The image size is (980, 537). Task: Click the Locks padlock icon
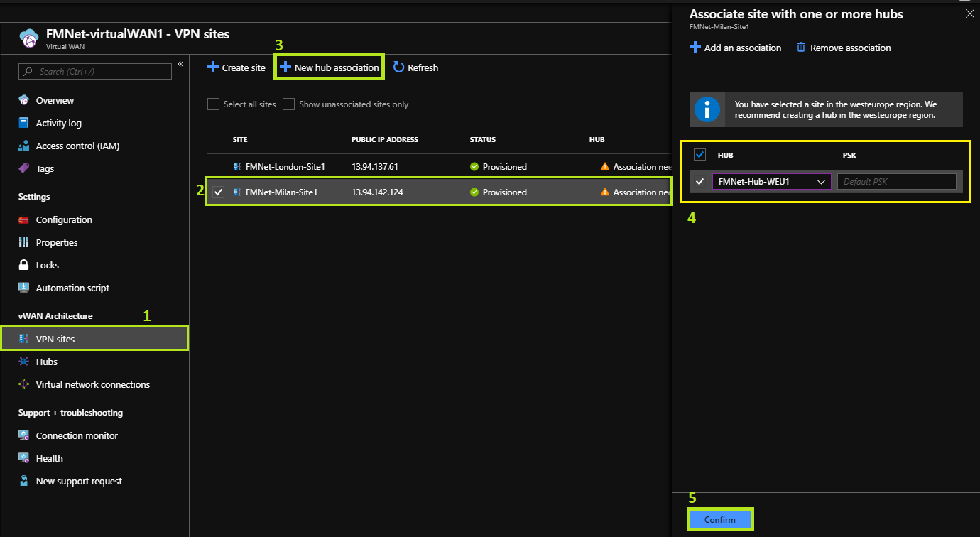click(24, 265)
